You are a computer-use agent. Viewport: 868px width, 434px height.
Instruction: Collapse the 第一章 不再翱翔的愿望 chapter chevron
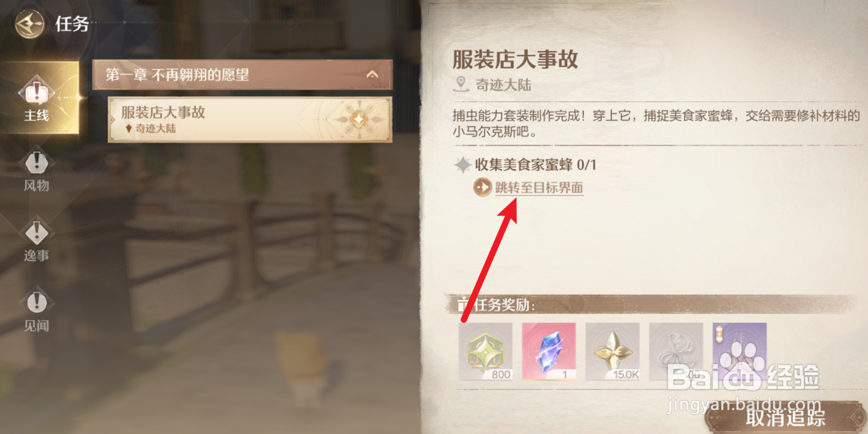[x=372, y=75]
